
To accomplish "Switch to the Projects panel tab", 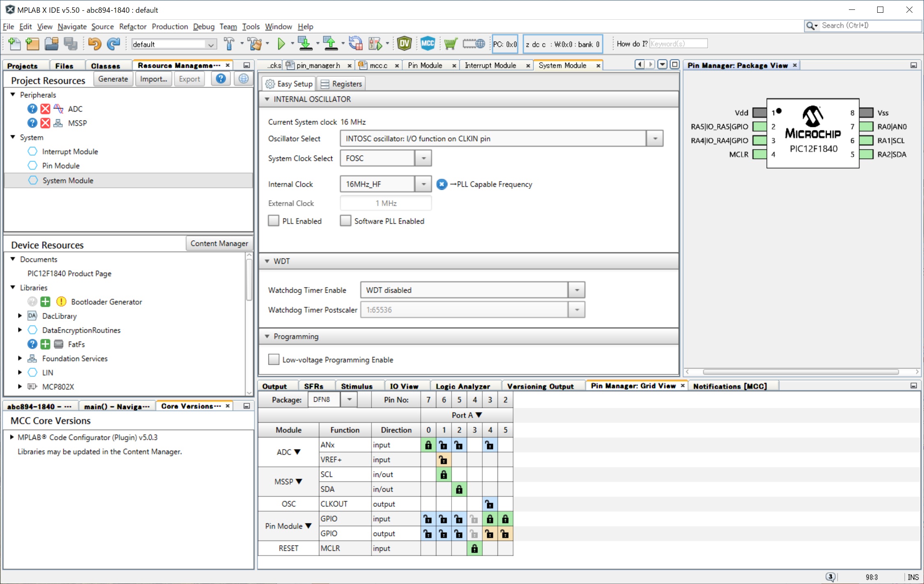I will (x=22, y=66).
